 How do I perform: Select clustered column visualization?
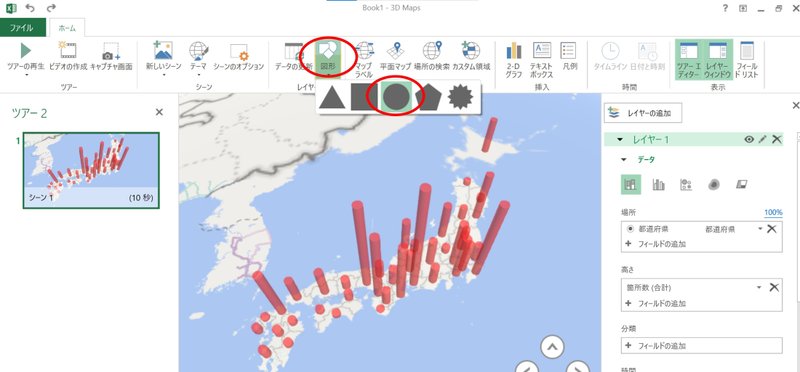(659, 184)
